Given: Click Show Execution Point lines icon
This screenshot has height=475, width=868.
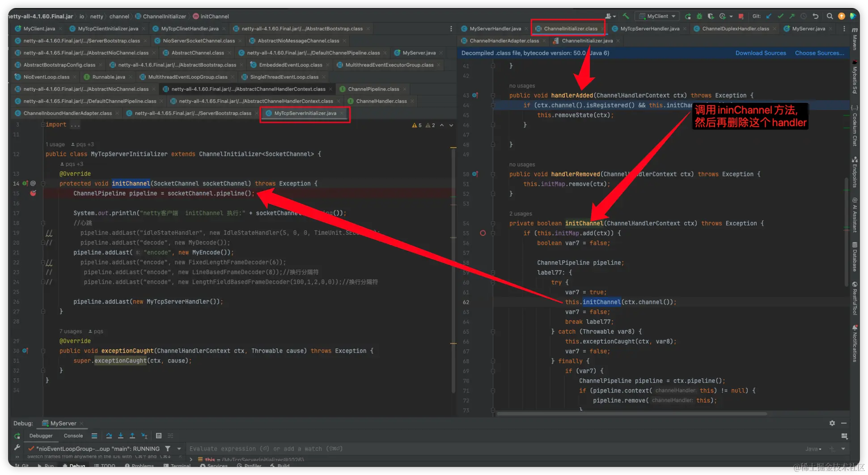Looking at the screenshot, I should (x=94, y=436).
